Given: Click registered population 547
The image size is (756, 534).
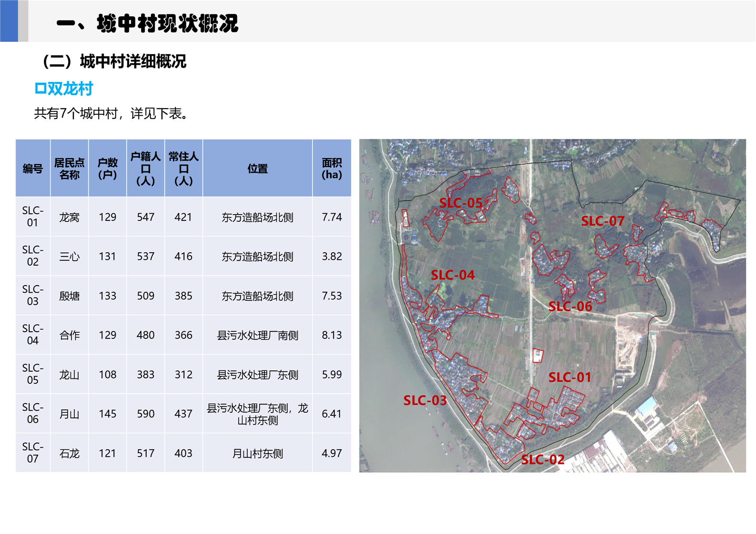Looking at the screenshot, I should click(x=146, y=217).
